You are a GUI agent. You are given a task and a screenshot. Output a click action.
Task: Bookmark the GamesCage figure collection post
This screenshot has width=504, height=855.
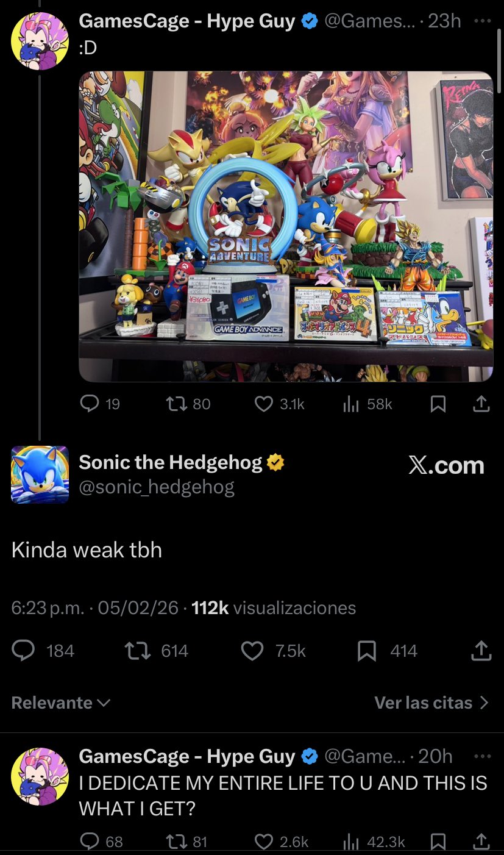438,404
